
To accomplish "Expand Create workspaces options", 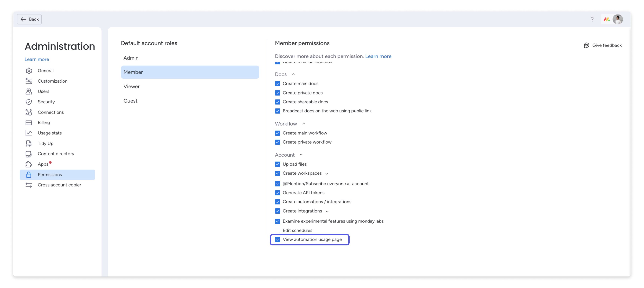I will pyautogui.click(x=327, y=173).
